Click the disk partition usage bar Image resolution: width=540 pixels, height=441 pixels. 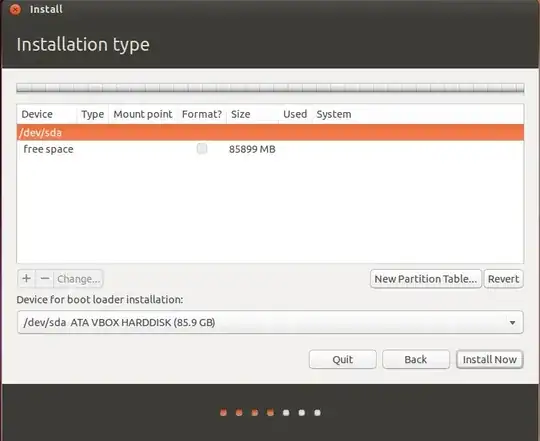point(270,88)
